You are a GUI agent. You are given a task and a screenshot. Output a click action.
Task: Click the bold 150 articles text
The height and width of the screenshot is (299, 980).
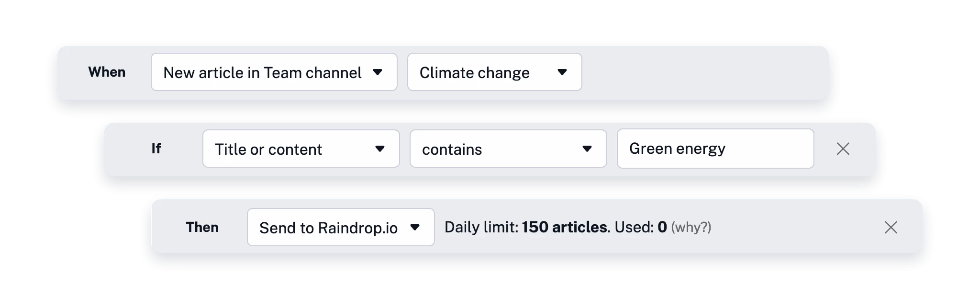coord(565,227)
